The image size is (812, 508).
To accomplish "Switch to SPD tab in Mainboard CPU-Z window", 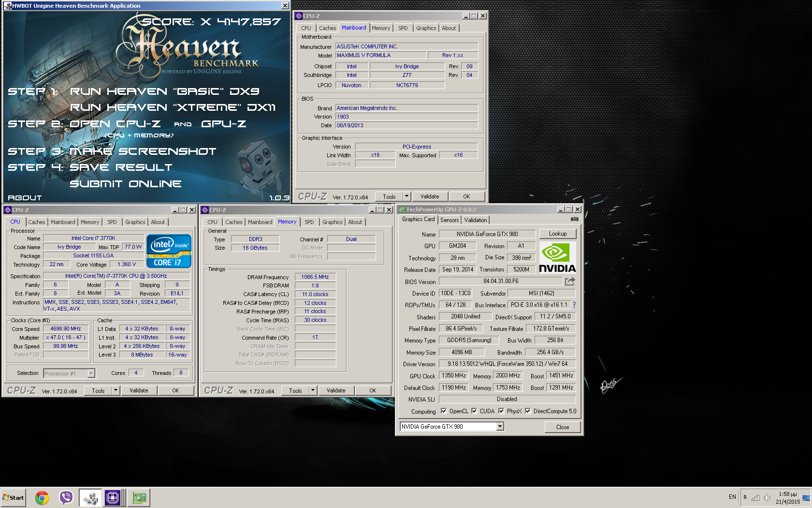I will pos(403,28).
